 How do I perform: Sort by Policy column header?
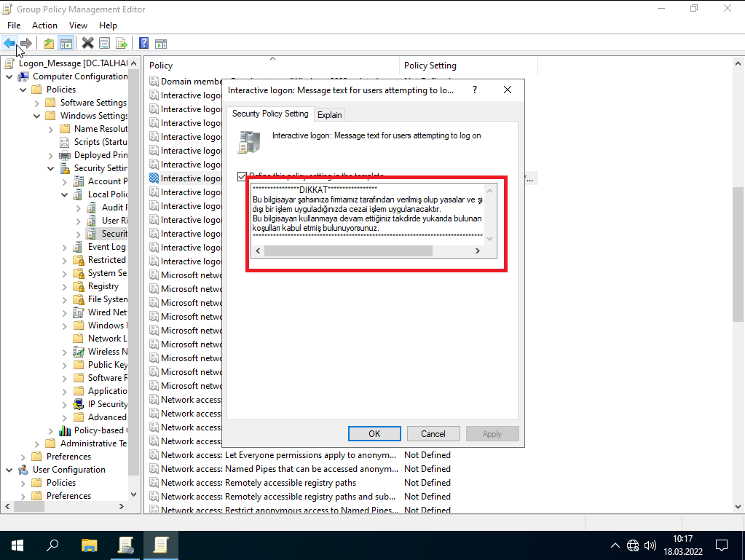point(272,66)
